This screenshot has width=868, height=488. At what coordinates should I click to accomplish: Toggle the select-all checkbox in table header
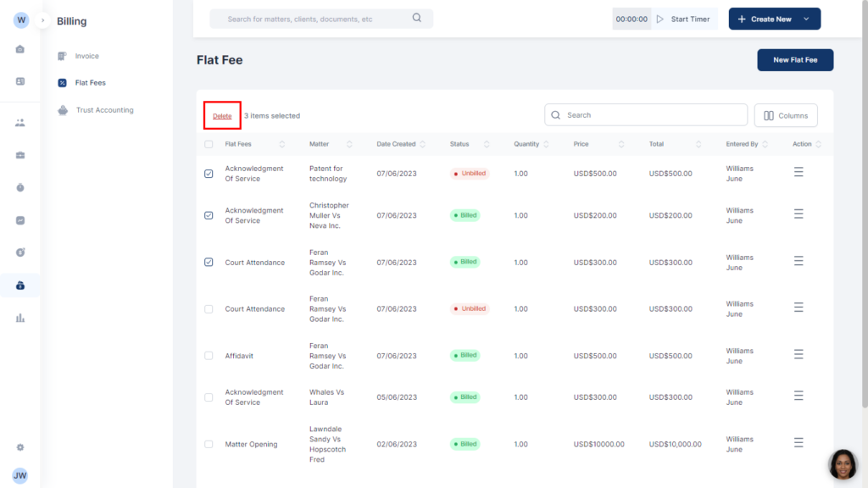pyautogui.click(x=209, y=144)
